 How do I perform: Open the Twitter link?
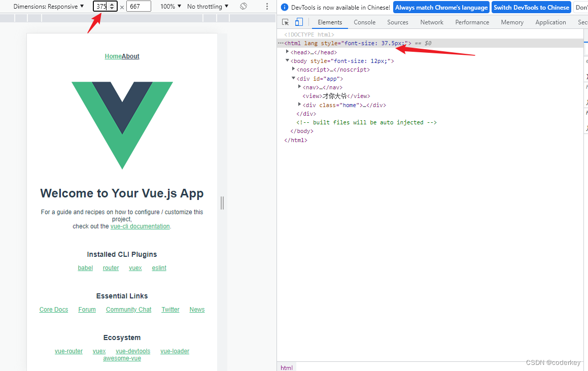[x=170, y=310]
